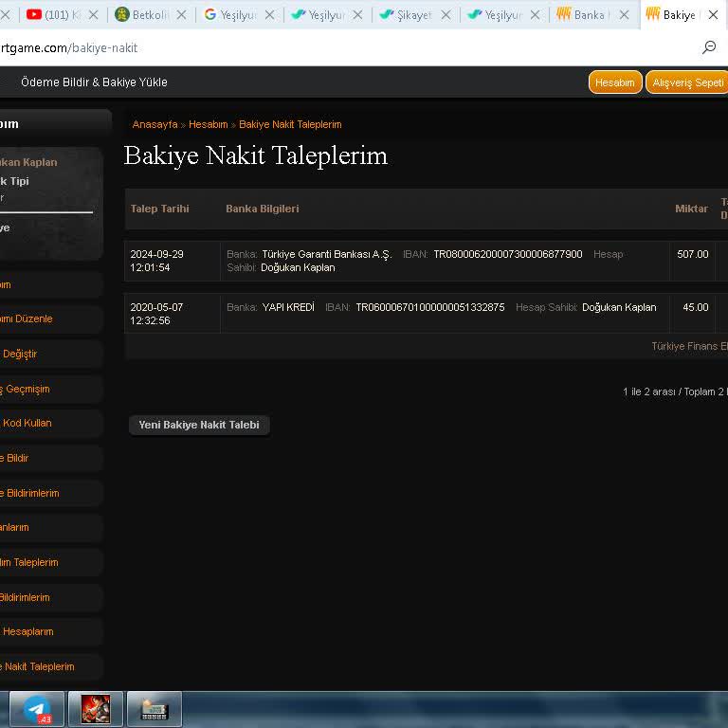
Task: Open the Google Yeşilyurt tab
Action: click(x=239, y=15)
